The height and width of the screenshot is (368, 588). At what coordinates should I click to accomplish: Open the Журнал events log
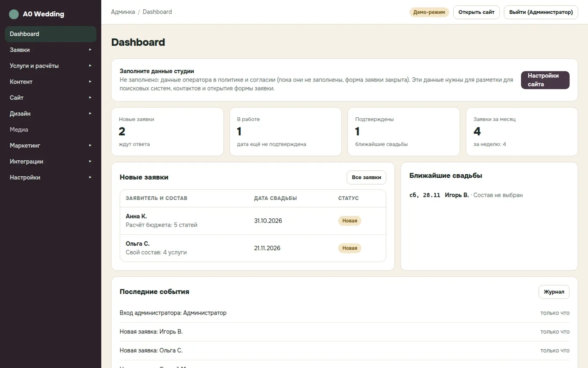click(x=554, y=292)
